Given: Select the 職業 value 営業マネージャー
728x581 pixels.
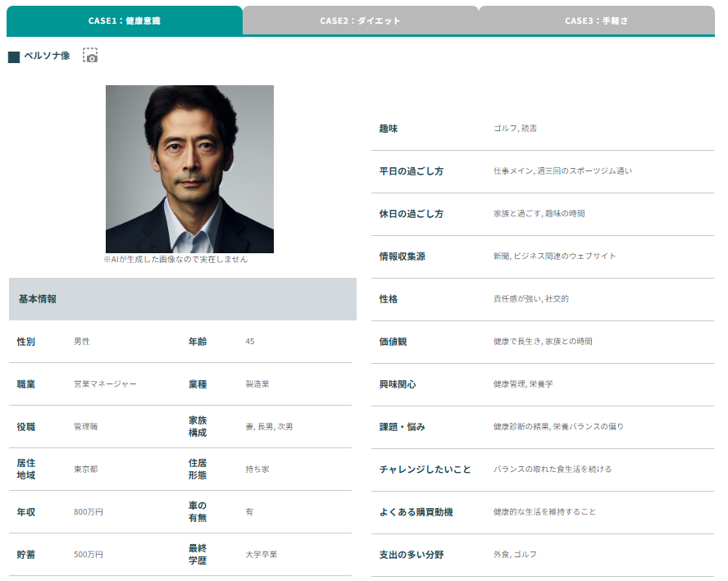Looking at the screenshot, I should coord(105,384).
